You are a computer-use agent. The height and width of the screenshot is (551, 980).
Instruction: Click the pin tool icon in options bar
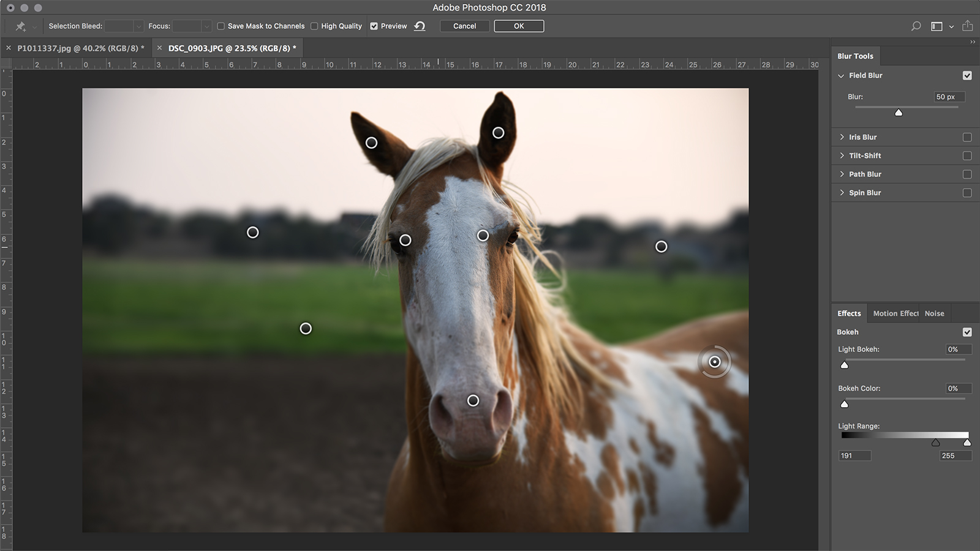pyautogui.click(x=20, y=26)
